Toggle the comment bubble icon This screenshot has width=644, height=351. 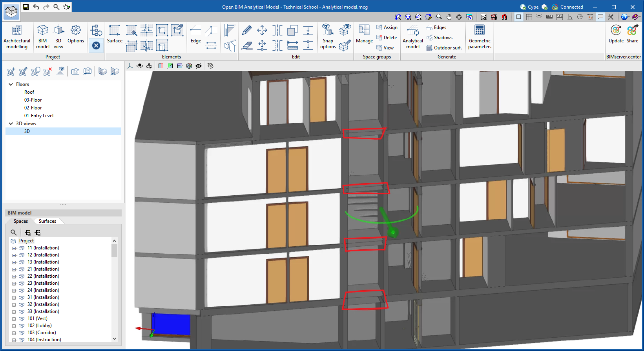pyautogui.click(x=600, y=17)
